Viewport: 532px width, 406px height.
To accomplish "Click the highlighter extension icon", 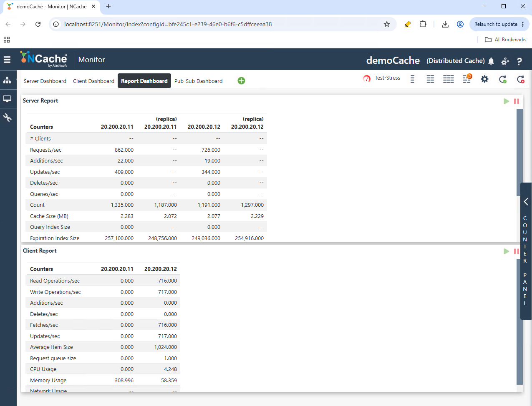I will pyautogui.click(x=408, y=24).
